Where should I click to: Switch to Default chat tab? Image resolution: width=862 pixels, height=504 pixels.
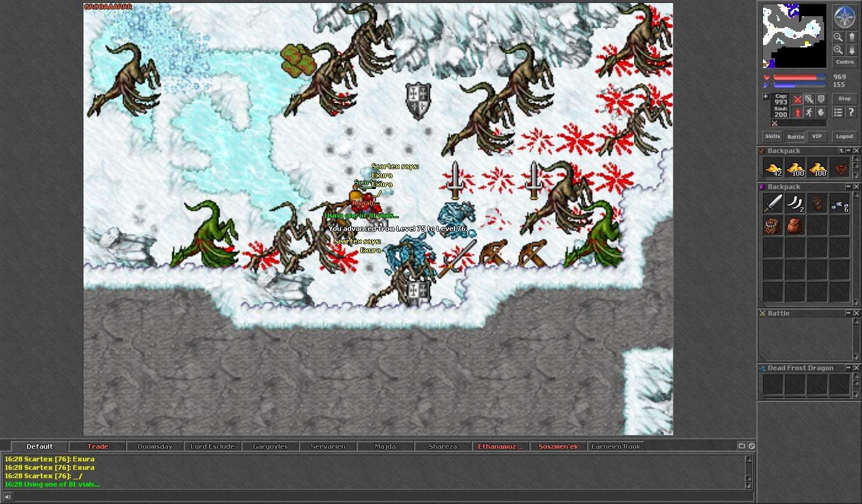click(40, 446)
